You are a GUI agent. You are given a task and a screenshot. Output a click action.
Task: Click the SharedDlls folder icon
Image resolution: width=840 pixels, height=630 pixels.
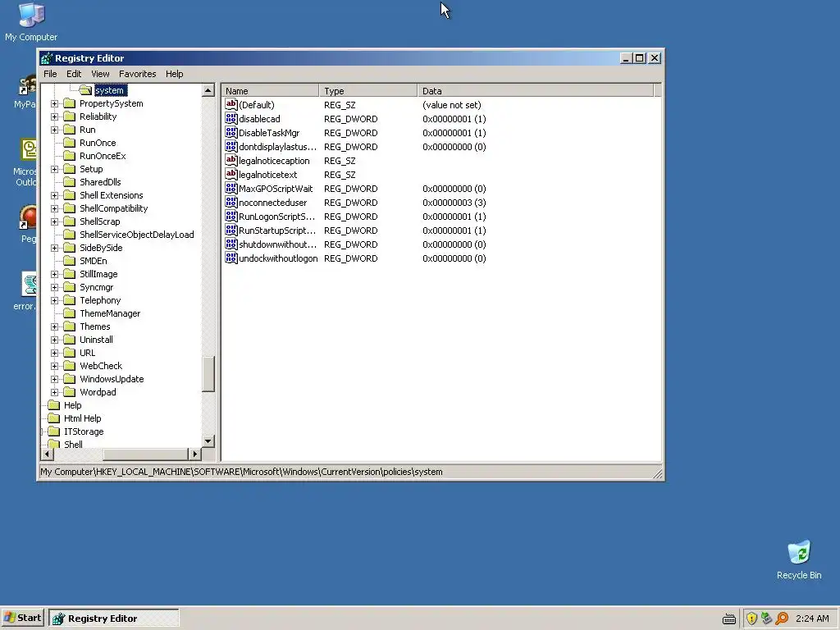point(70,182)
